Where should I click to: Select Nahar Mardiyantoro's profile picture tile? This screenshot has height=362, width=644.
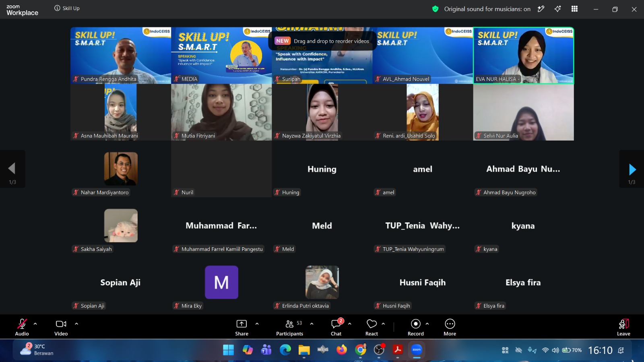(x=121, y=169)
